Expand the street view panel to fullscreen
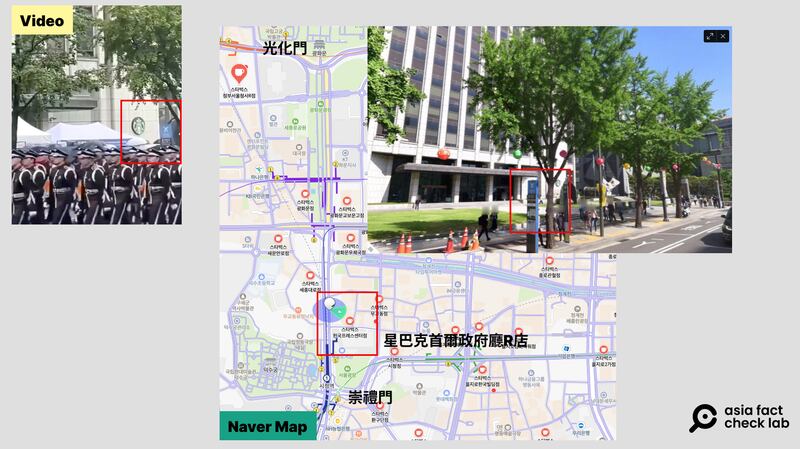Screen dimensions: 800x449 (710, 36)
